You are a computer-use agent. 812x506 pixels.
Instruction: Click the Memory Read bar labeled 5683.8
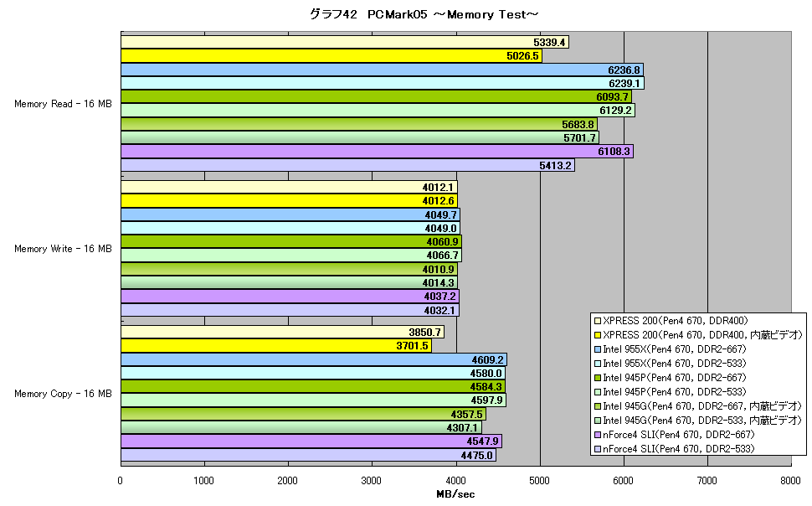359,124
